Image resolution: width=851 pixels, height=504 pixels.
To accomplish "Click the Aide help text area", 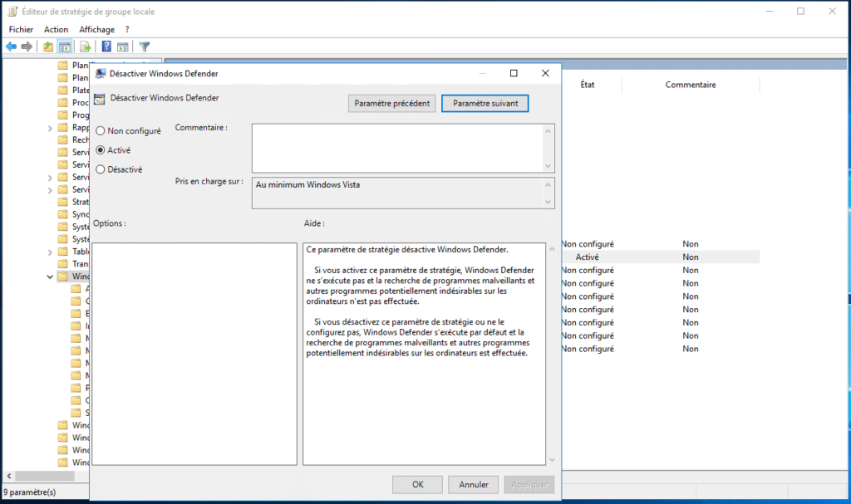I will (424, 354).
